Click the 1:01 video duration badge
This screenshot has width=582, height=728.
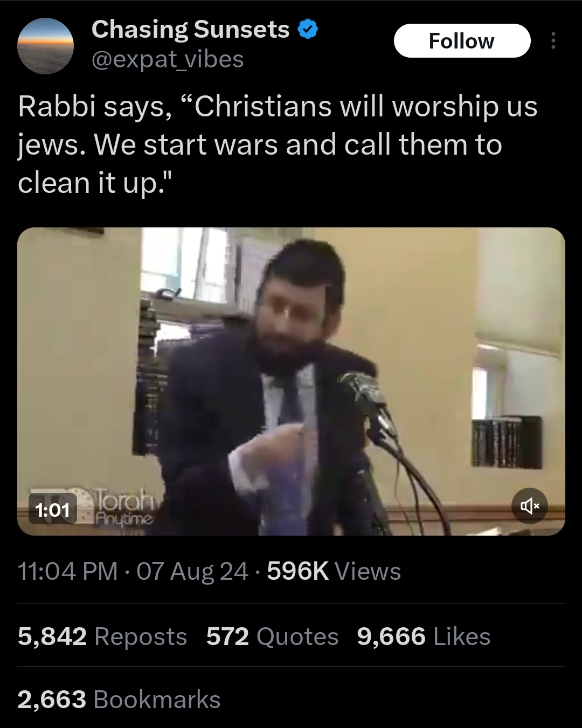[x=52, y=509]
